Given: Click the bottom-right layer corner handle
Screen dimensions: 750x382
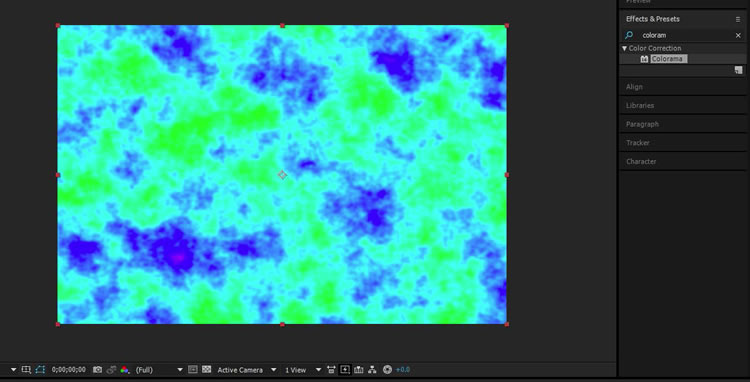Looking at the screenshot, I should click(x=507, y=324).
